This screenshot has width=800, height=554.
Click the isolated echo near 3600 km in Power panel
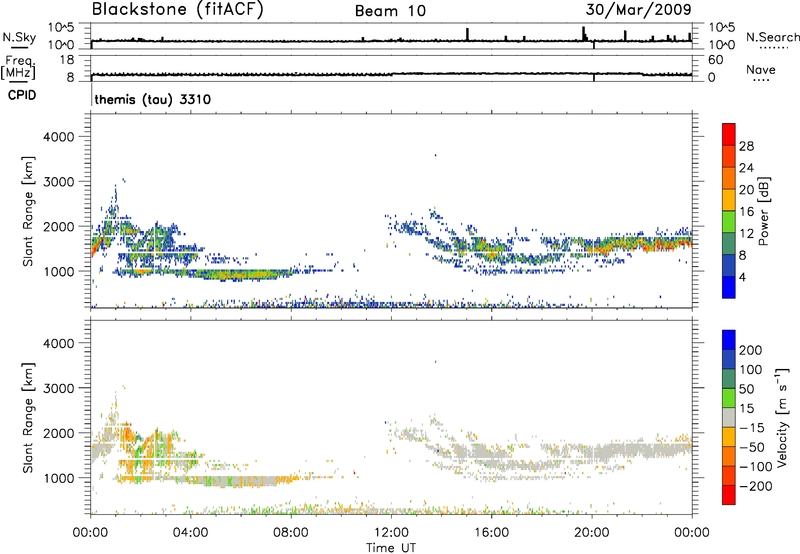435,155
